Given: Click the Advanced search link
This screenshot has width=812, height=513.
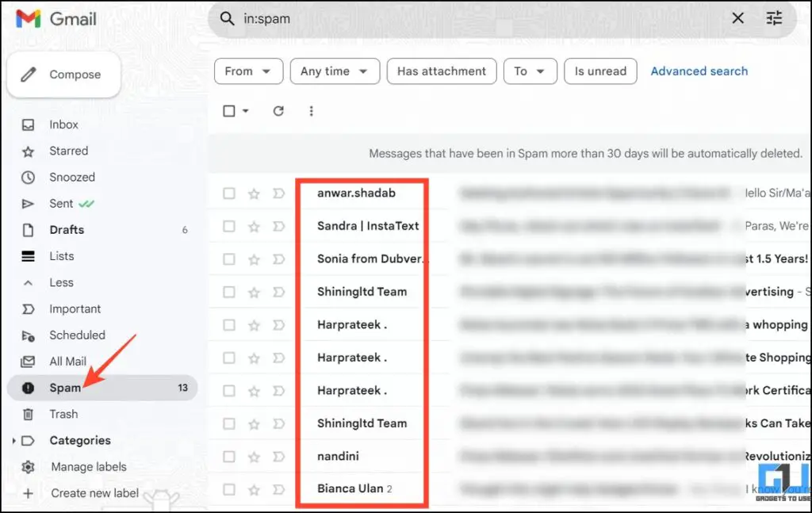Looking at the screenshot, I should 699,71.
